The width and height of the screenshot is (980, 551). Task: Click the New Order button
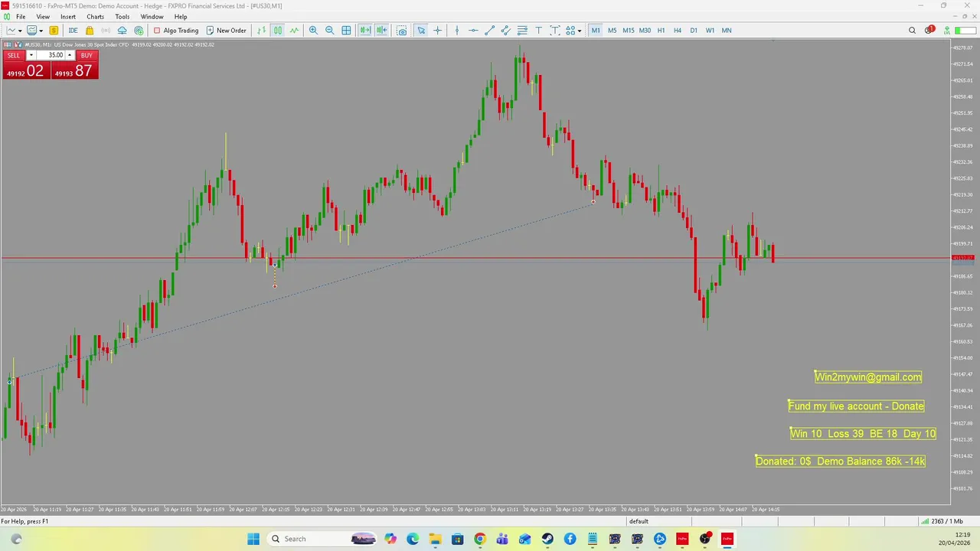click(x=227, y=31)
